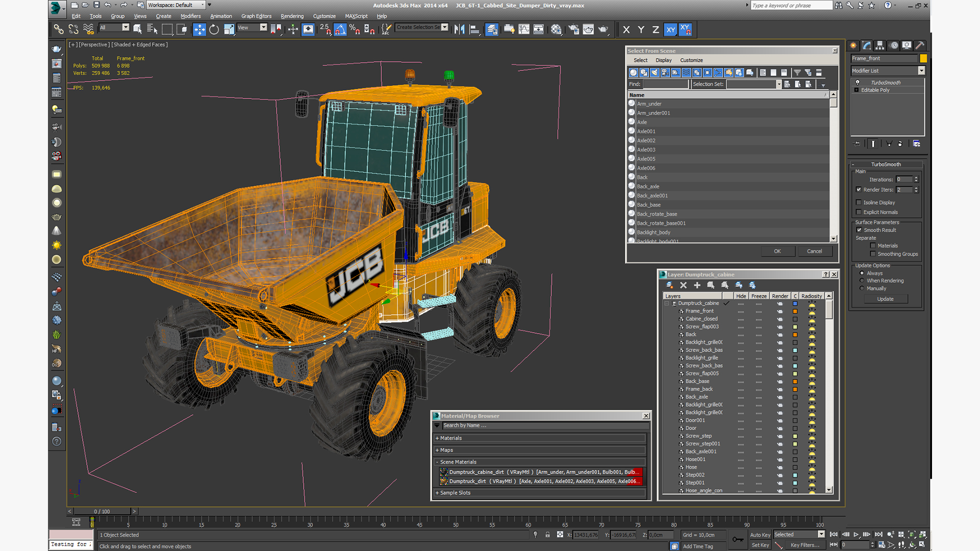Enable Explicit Normals checkbox
The image size is (980, 551).
[x=859, y=212]
